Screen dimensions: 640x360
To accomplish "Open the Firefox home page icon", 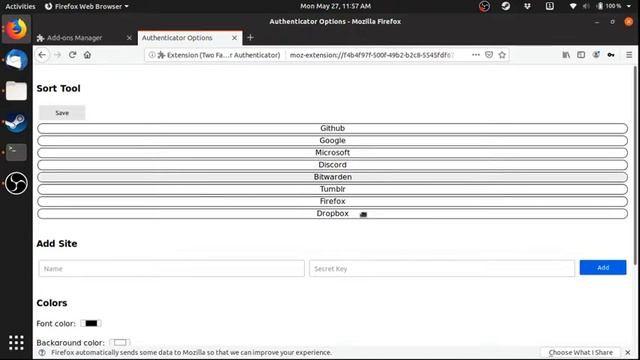I will pos(87,55).
